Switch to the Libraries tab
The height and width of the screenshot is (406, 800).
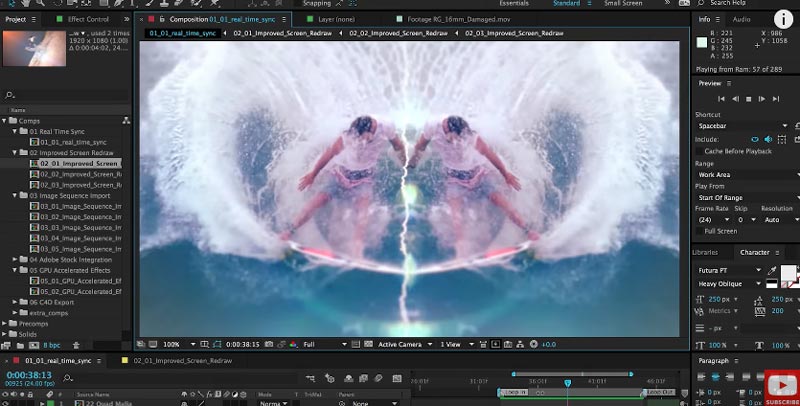point(705,252)
